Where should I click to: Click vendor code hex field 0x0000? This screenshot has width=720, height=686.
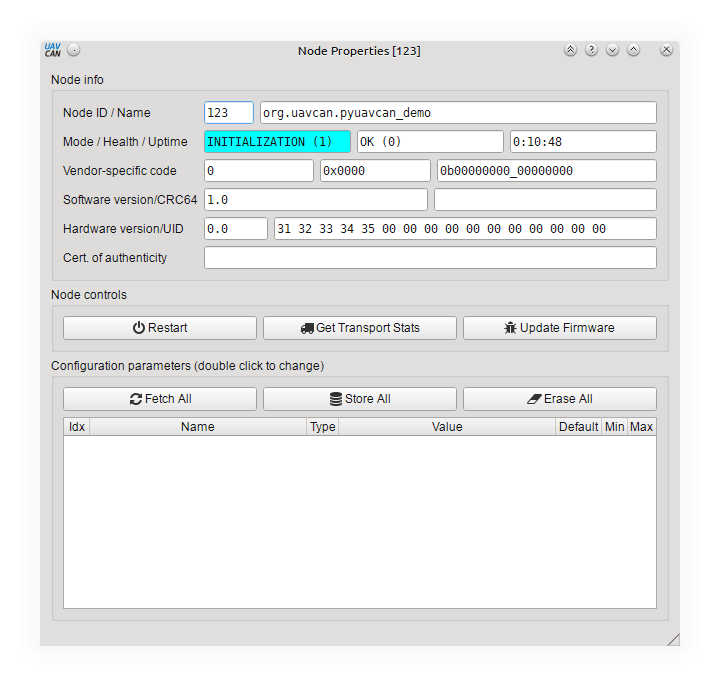pyautogui.click(x=375, y=170)
